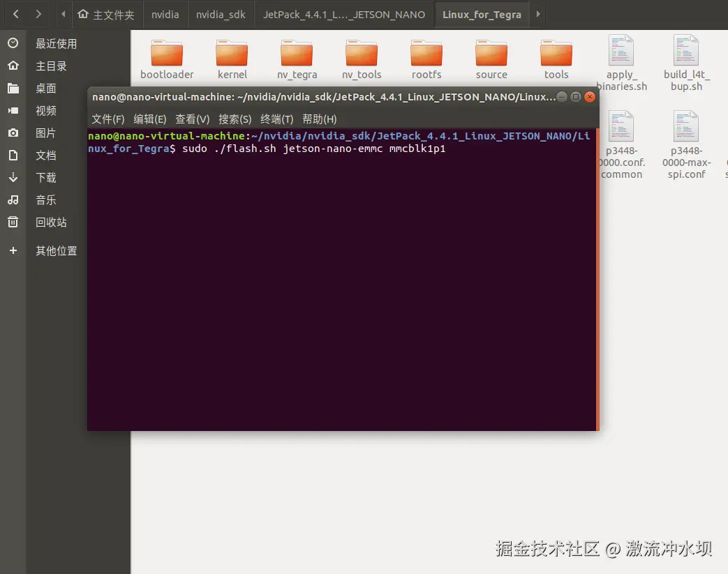Open the terminal 查看(V) menu
This screenshot has width=728, height=574.
192,119
